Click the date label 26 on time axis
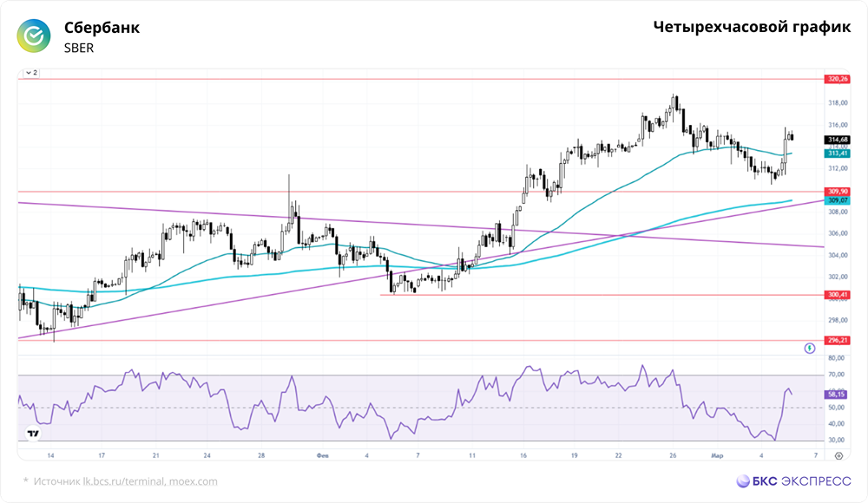 tap(673, 456)
